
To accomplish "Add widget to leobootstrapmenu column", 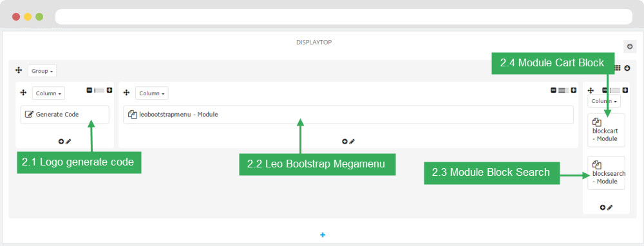I will coord(345,142).
